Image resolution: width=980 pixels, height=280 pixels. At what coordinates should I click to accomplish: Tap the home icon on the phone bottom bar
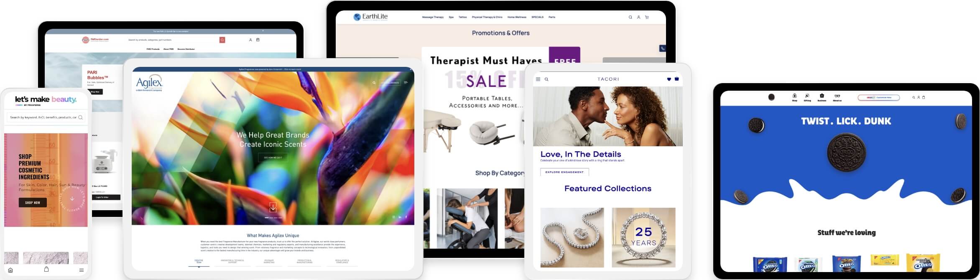[x=10, y=270]
